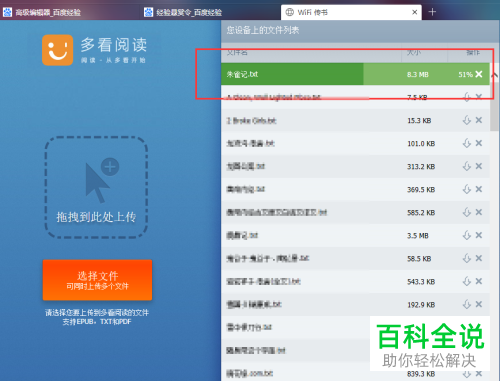Image resolution: width=500 pixels, height=381 pixels.
Task: Download the file sized 58.5 KB
Action: 467,258
